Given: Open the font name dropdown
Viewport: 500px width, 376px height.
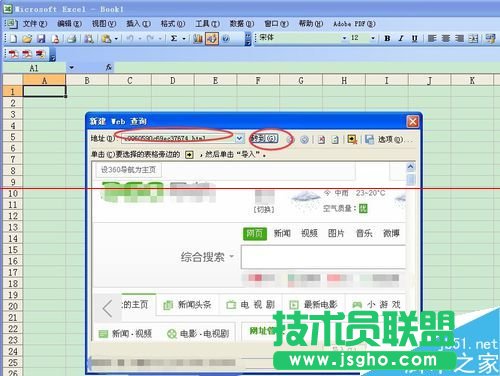Looking at the screenshot, I should (x=344, y=39).
